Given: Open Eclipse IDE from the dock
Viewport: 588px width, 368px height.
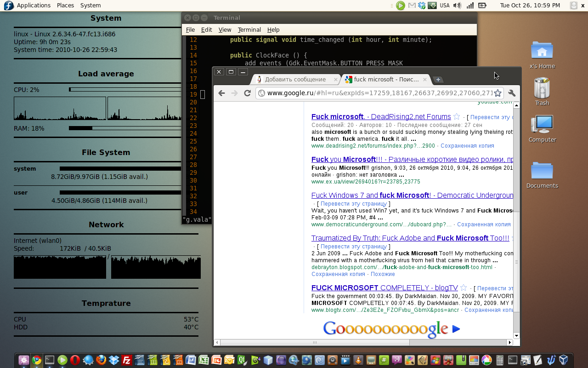Looking at the screenshot, I should 281,360.
